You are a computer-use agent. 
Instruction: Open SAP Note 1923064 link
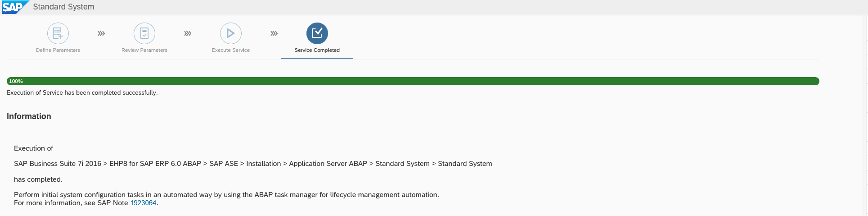pyautogui.click(x=143, y=203)
